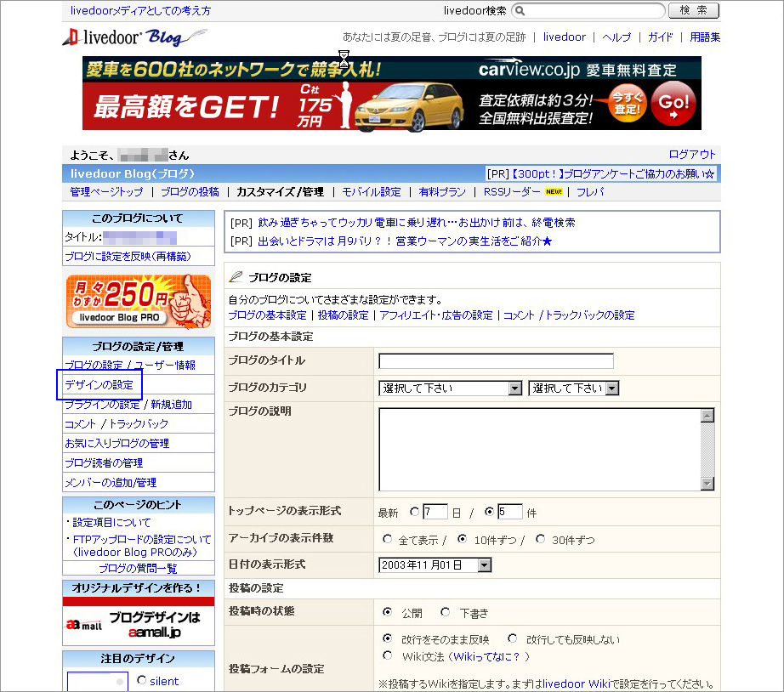Open メンバーの追加/管理 link
784x692 pixels.
(111, 483)
